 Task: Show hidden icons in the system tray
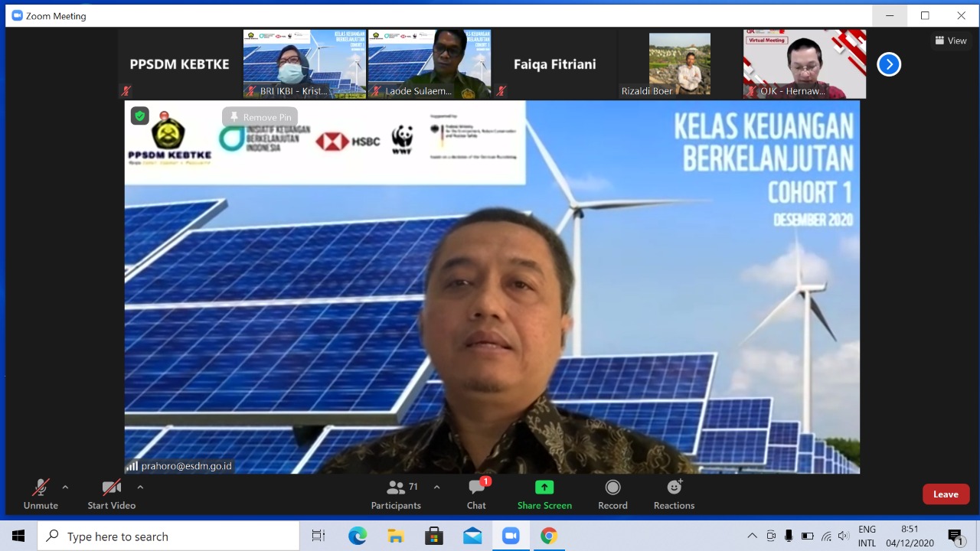tap(751, 536)
